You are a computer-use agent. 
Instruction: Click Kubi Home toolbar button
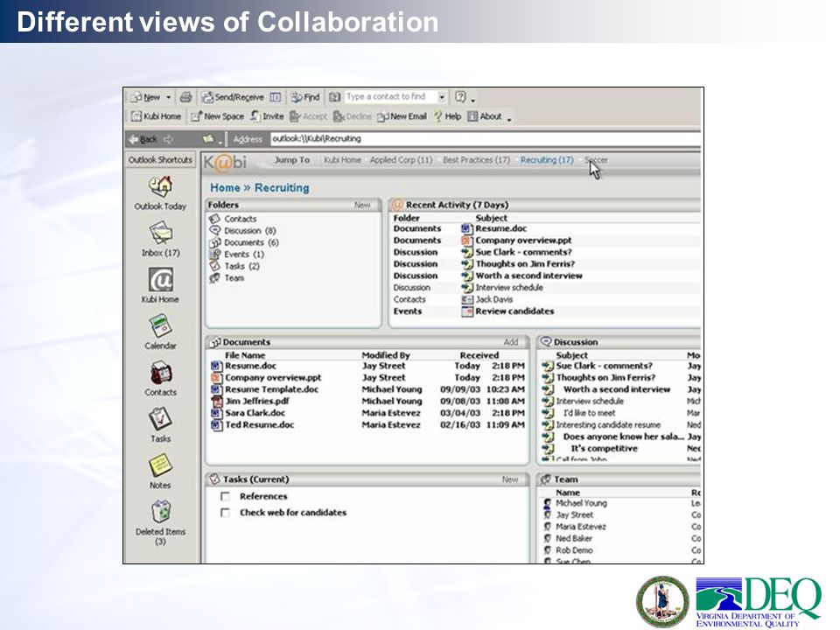[x=157, y=116]
